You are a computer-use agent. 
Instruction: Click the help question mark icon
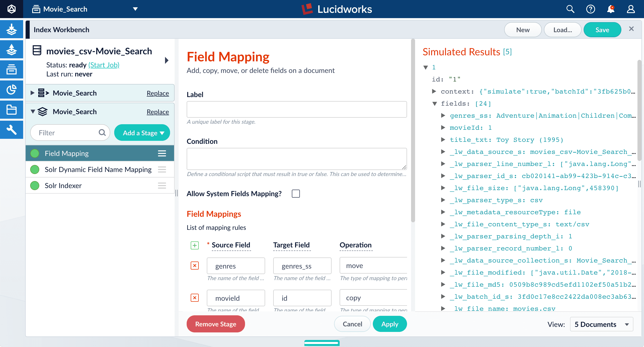point(590,9)
